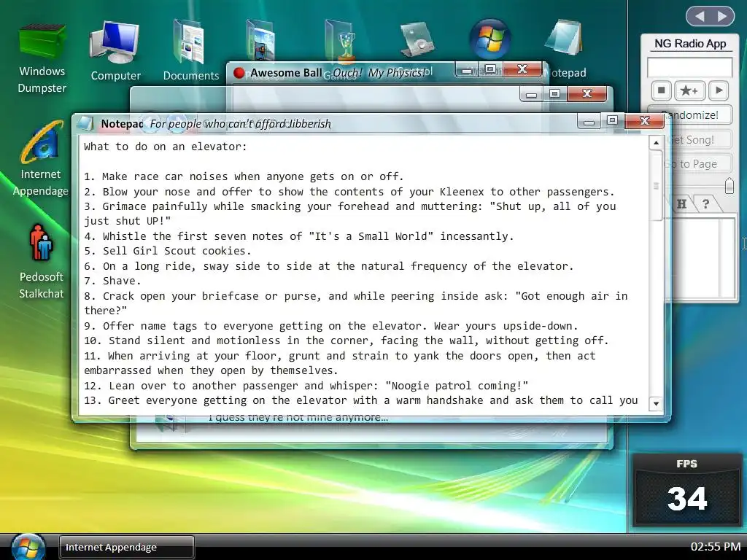Minimize the Awesome Ball window
Image resolution: width=747 pixels, height=560 pixels.
(468, 71)
